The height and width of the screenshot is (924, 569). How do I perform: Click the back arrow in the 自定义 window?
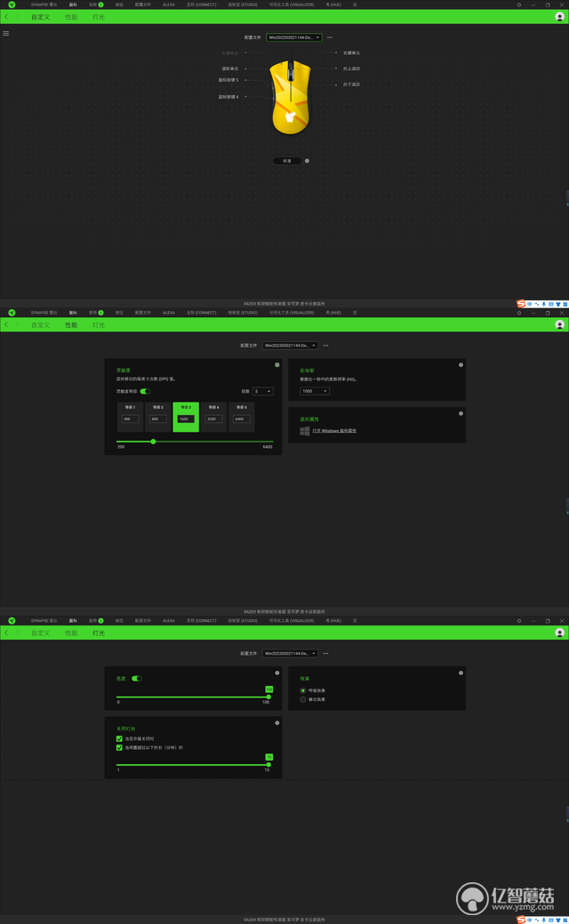(x=6, y=17)
